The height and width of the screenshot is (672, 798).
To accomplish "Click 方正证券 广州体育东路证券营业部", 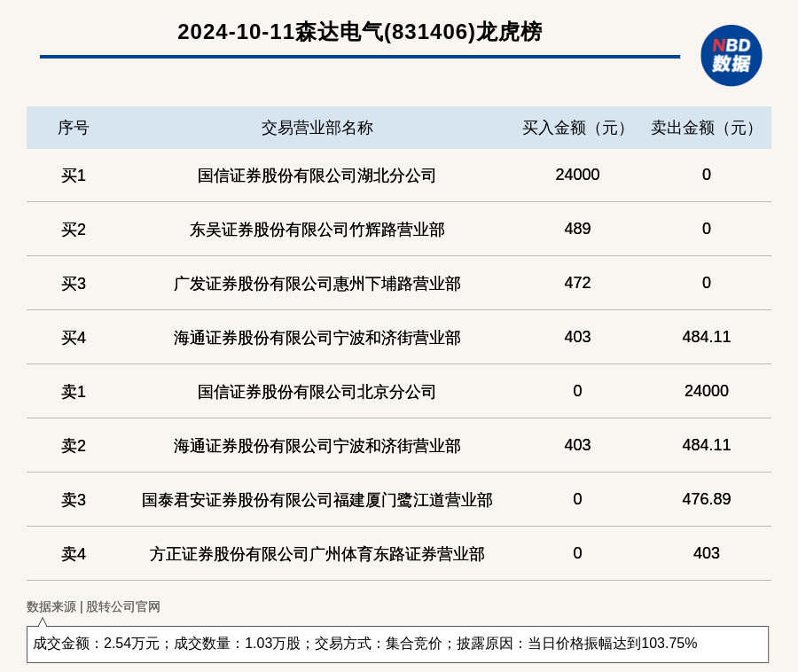I will coord(317,554).
